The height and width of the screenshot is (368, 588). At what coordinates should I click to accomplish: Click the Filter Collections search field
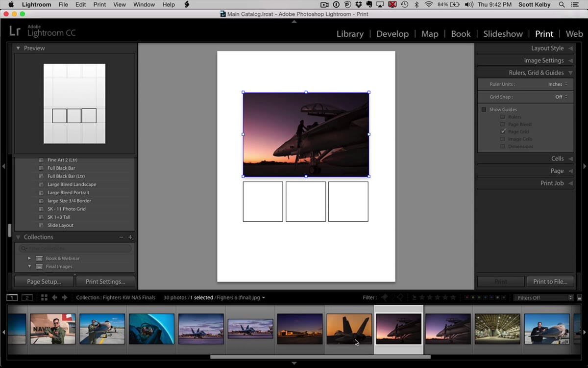(75, 249)
